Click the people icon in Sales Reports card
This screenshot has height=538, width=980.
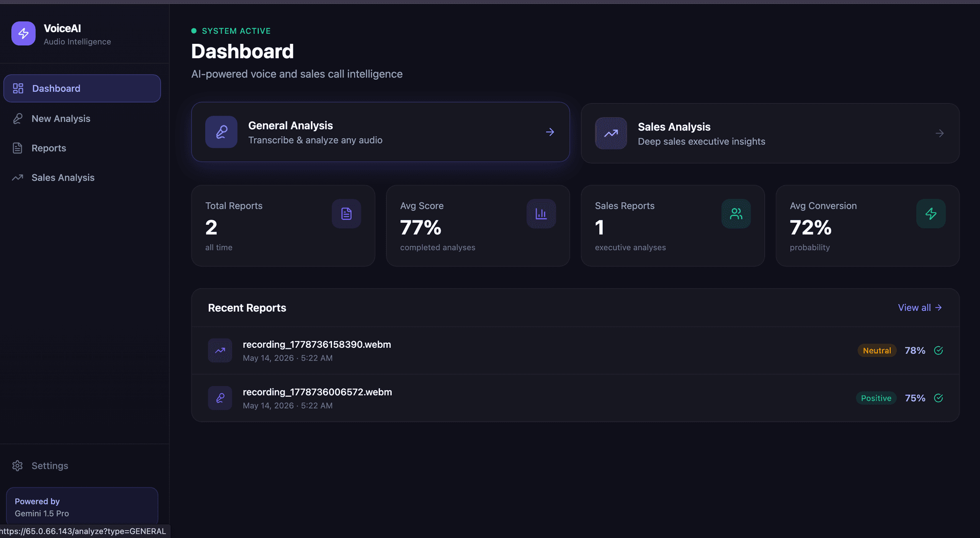pos(736,214)
